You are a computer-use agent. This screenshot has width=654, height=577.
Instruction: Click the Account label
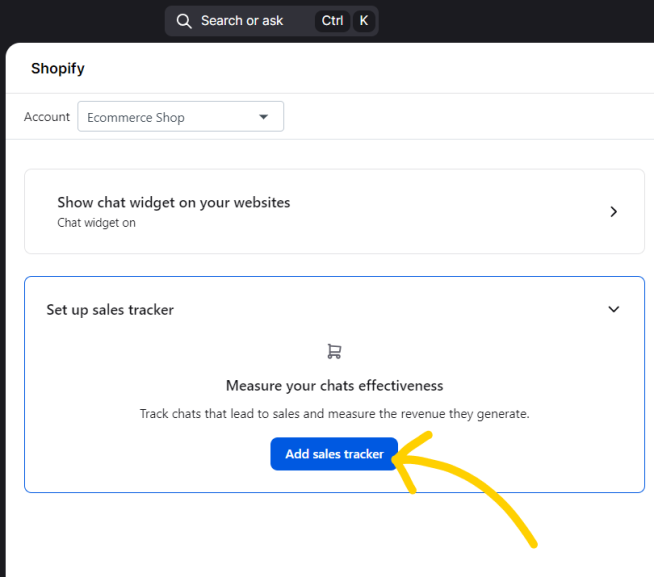47,117
